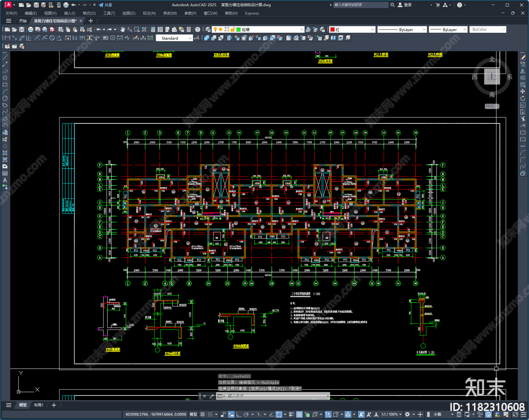
Task: Toggle polar tracking in status bar
Action: click(246, 414)
